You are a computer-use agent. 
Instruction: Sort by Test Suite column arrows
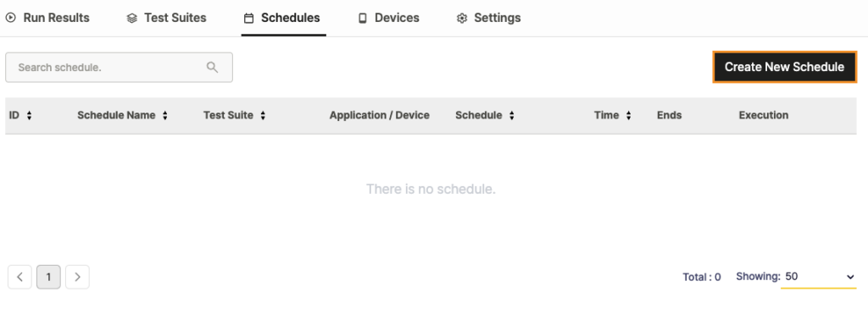[x=263, y=116]
